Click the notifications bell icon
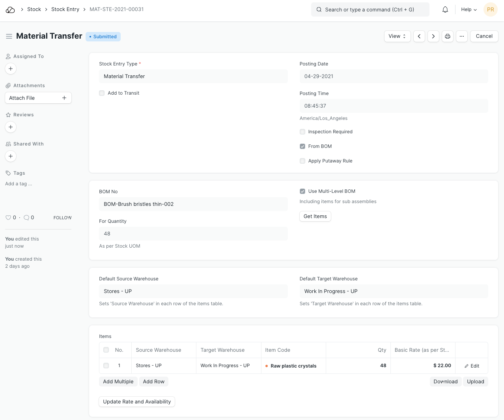Image resolution: width=504 pixels, height=420 pixels. (x=445, y=9)
